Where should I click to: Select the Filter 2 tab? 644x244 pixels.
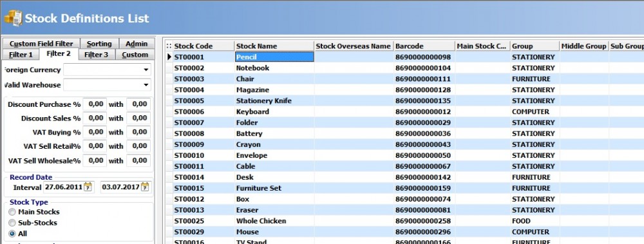pyautogui.click(x=59, y=54)
